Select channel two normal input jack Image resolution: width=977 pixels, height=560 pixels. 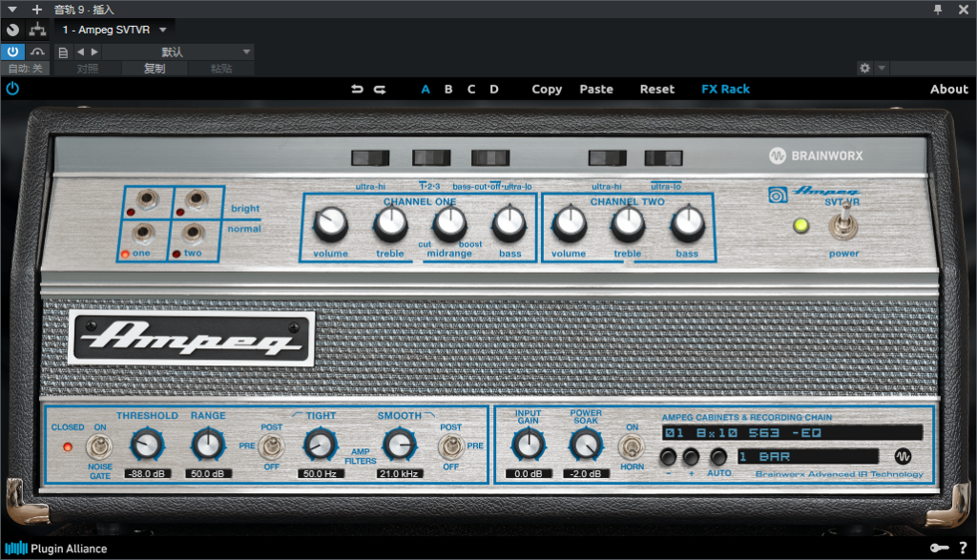pos(193,234)
